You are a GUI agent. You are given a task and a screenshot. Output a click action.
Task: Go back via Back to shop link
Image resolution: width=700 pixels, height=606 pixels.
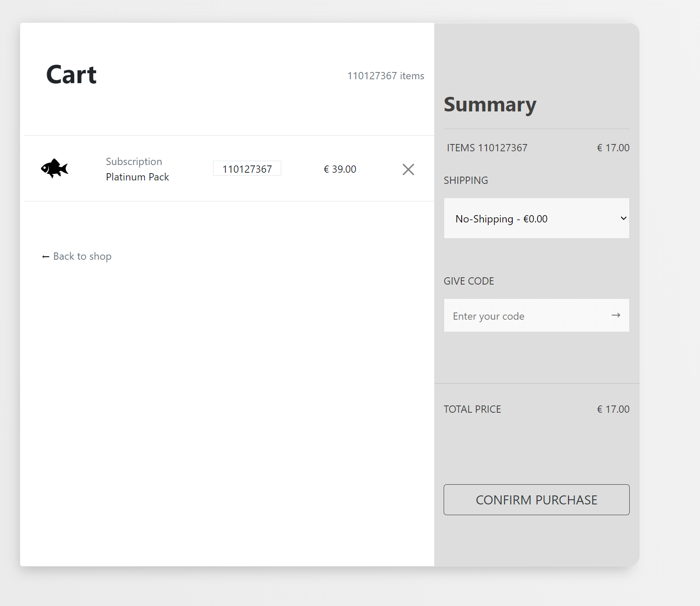click(82, 256)
